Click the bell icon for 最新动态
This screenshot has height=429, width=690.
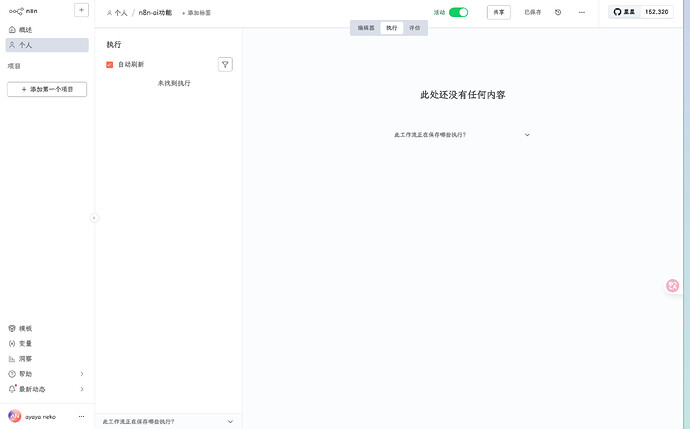click(12, 389)
